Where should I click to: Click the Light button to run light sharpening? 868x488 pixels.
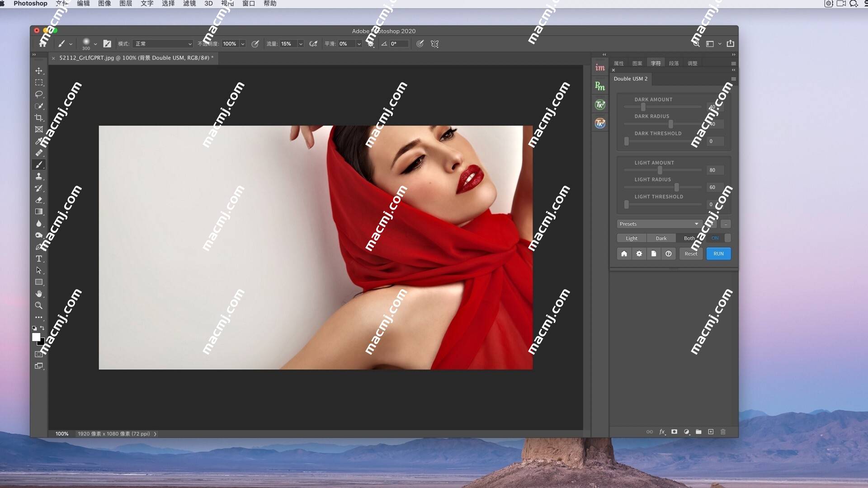pyautogui.click(x=631, y=238)
